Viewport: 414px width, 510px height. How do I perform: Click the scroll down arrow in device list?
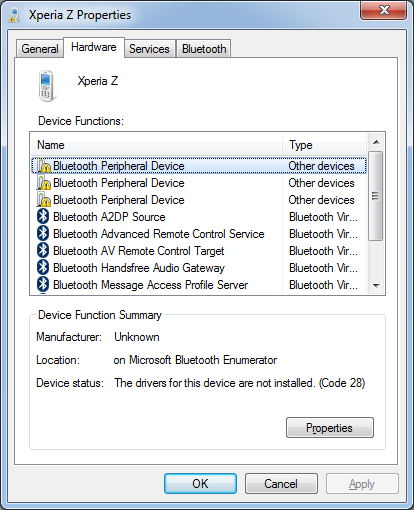(x=376, y=286)
